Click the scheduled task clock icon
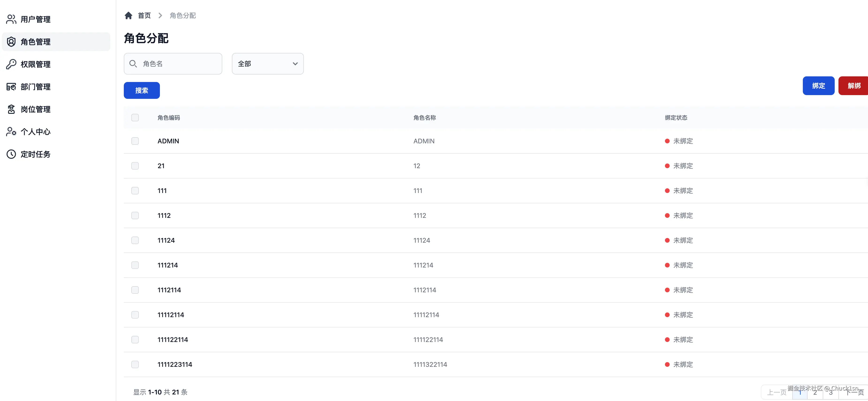 (11, 154)
